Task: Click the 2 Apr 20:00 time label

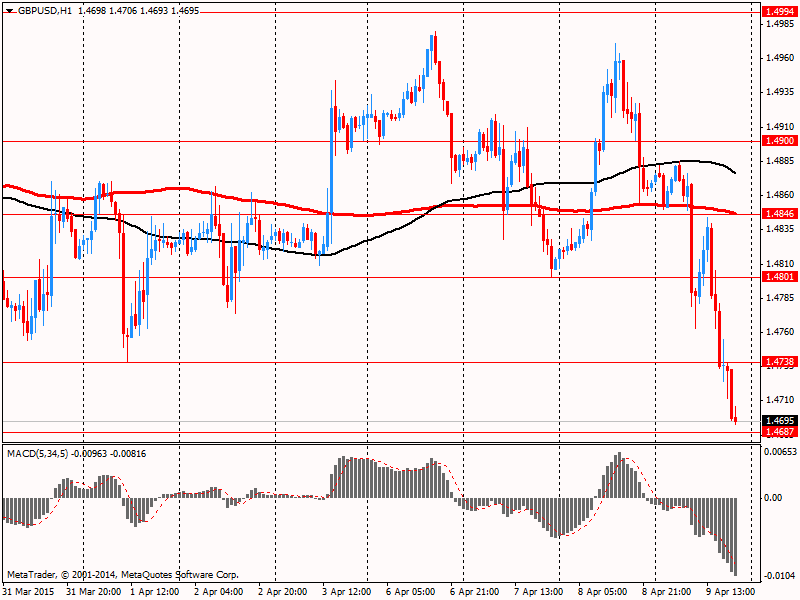Action: (283, 592)
